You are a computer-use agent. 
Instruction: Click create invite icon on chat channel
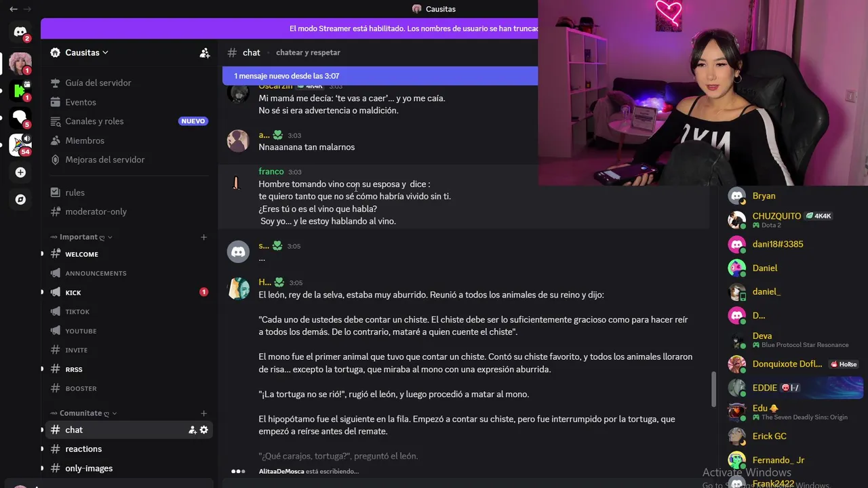193,430
